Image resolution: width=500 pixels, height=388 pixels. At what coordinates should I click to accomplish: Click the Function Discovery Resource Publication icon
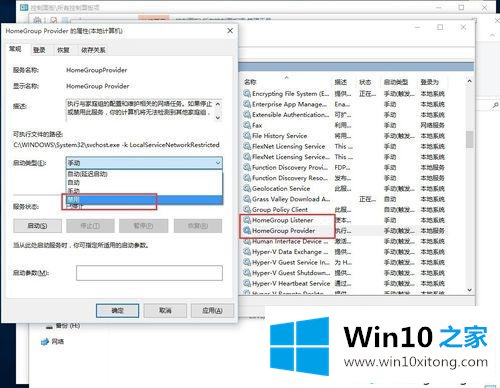click(247, 178)
